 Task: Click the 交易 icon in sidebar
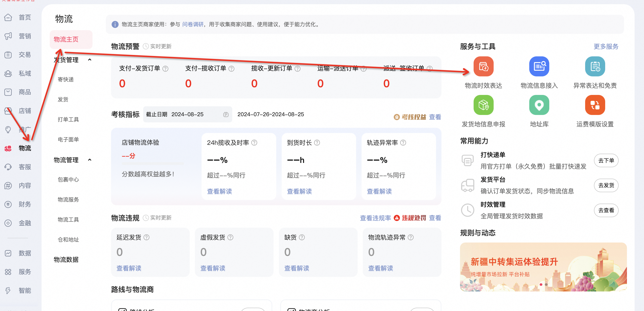coord(8,54)
